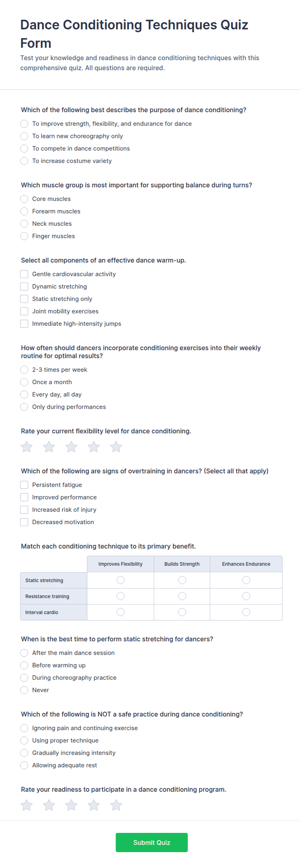Choose the fourth flexibility rating star

tap(94, 447)
